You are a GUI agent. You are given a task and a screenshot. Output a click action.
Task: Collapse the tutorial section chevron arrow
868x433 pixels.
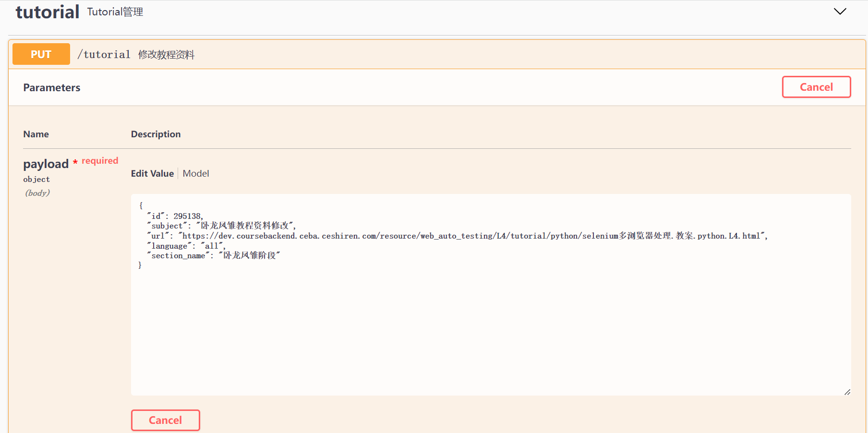[840, 12]
